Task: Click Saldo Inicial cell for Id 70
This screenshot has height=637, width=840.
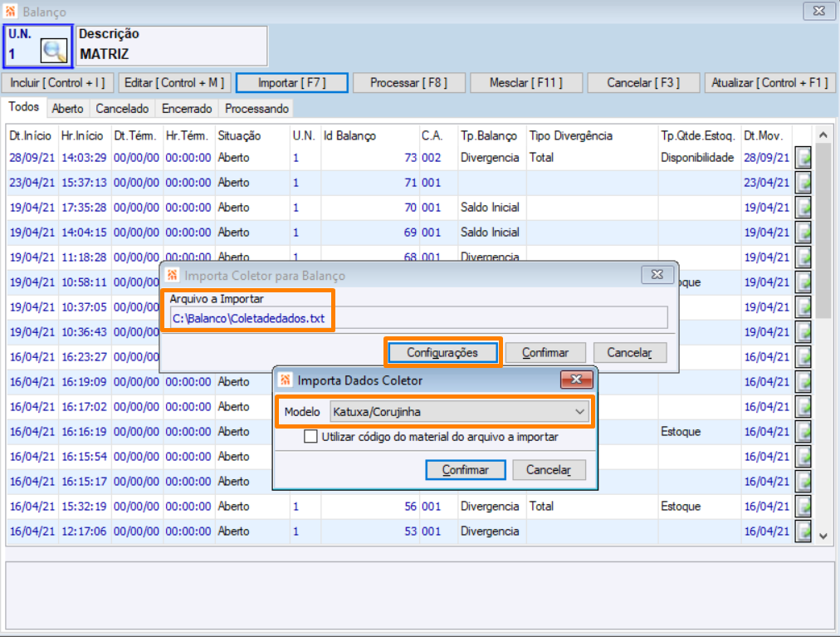Action: coord(490,208)
